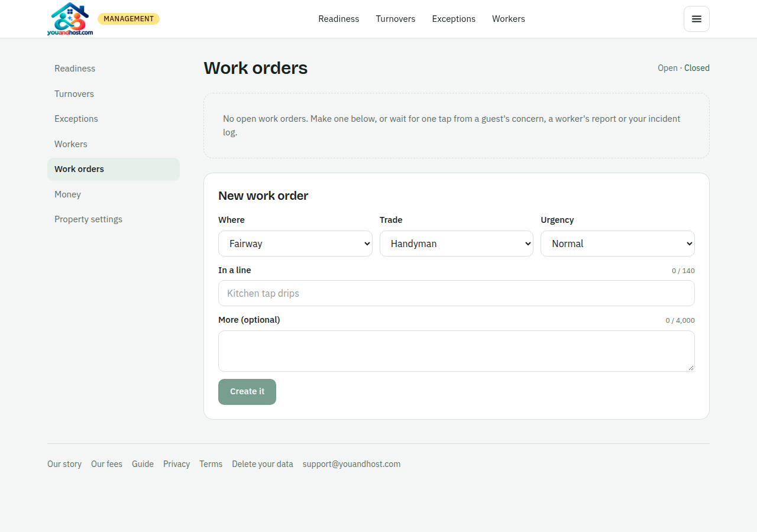The width and height of the screenshot is (757, 532).
Task: Click support@youandhost.com email link
Action: 351,464
